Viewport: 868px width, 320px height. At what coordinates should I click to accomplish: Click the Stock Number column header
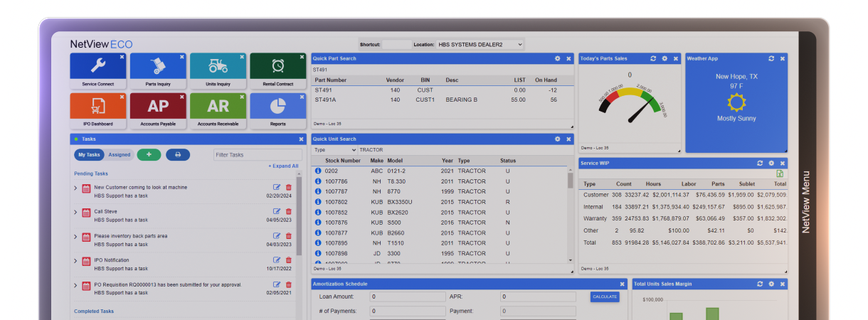tap(343, 161)
